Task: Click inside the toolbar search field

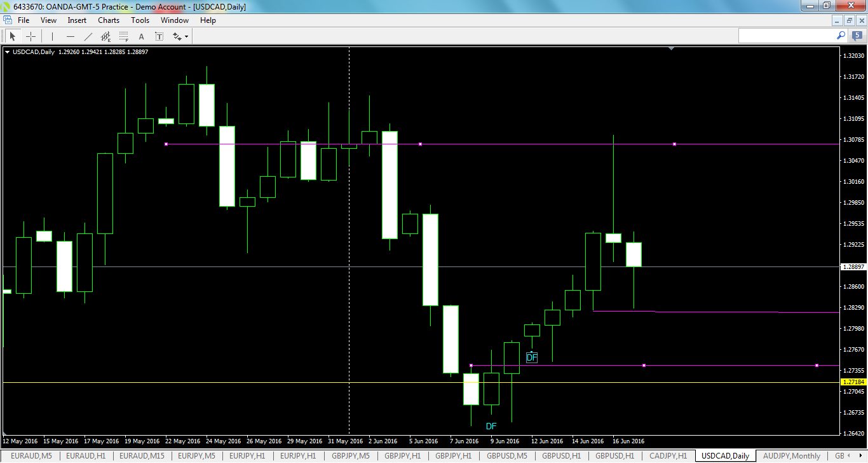Action: click(788, 36)
